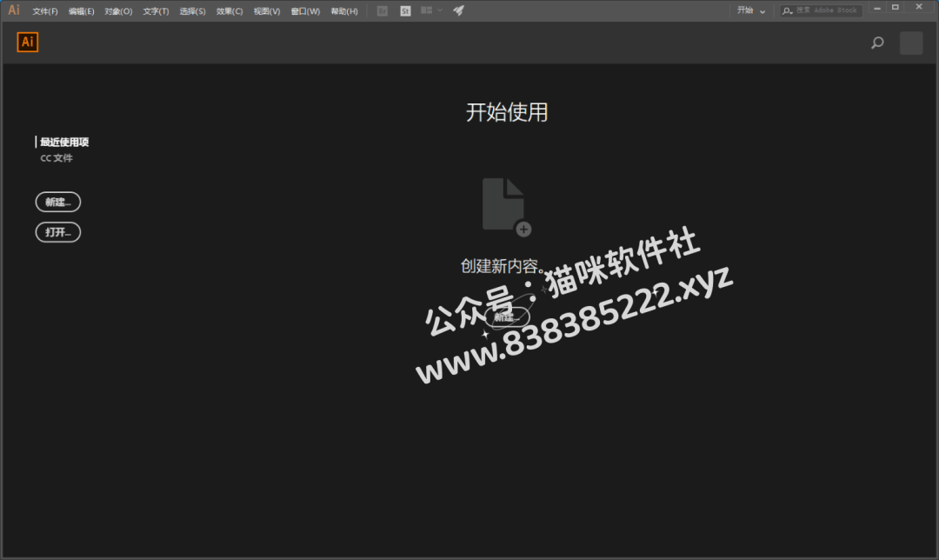This screenshot has width=939, height=560.
Task: Click the 新建... button under 创建新内容
Action: 507,317
